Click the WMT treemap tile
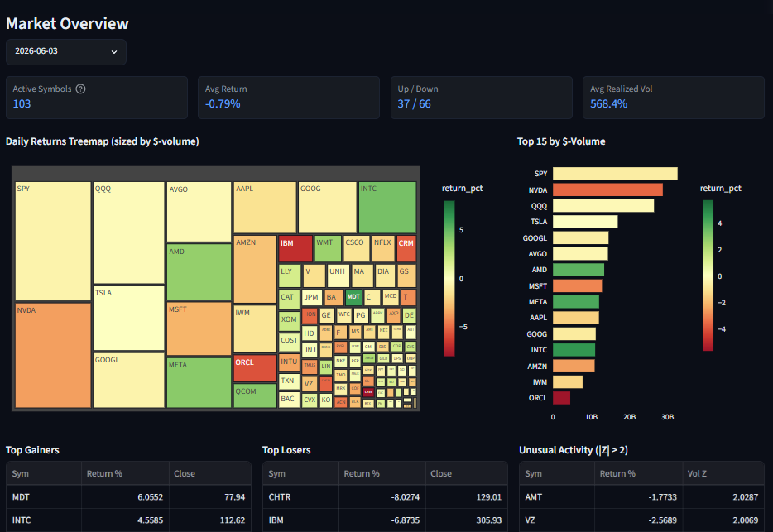Image resolution: width=773 pixels, height=532 pixels. (328, 249)
